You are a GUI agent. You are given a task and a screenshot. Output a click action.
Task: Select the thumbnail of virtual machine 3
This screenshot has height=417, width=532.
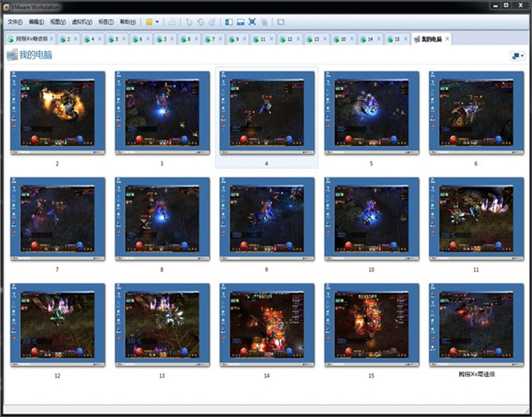[162, 113]
